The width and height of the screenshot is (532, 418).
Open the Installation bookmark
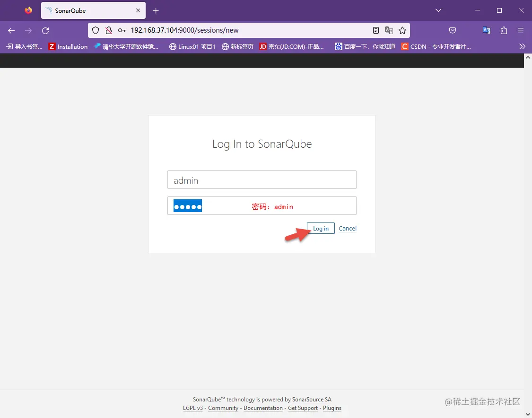click(68, 46)
